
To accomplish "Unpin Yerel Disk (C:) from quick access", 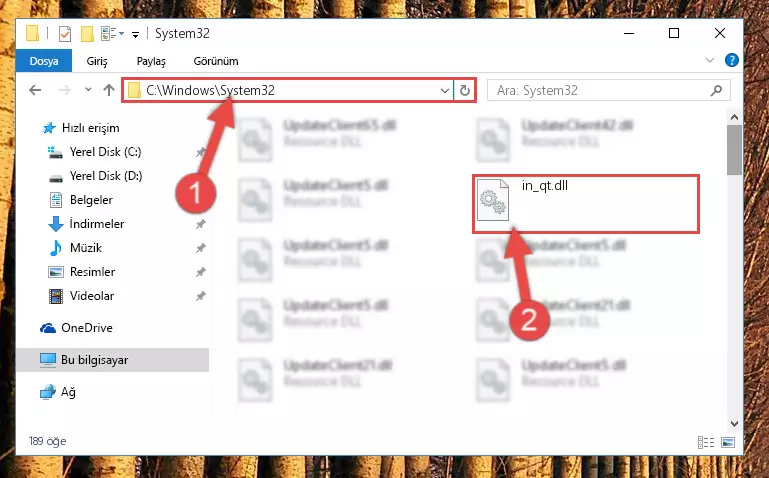I will (x=200, y=152).
